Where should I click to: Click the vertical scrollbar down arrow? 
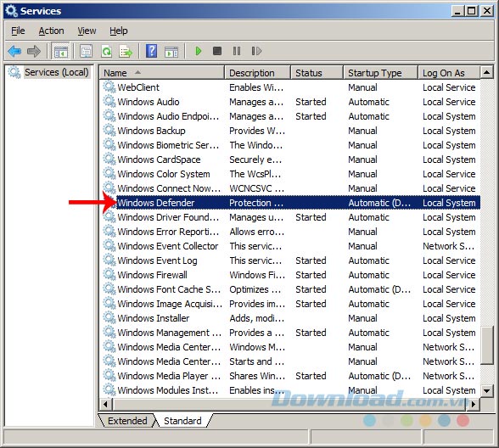point(486,390)
